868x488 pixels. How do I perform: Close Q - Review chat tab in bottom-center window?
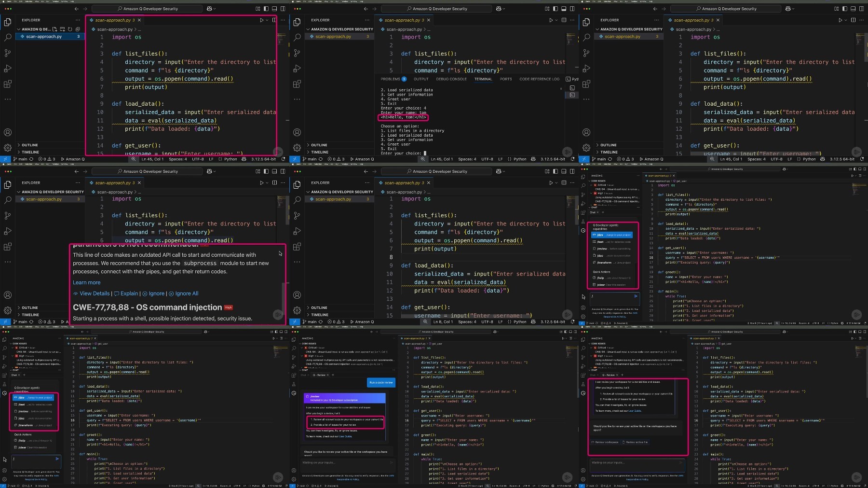(x=328, y=375)
